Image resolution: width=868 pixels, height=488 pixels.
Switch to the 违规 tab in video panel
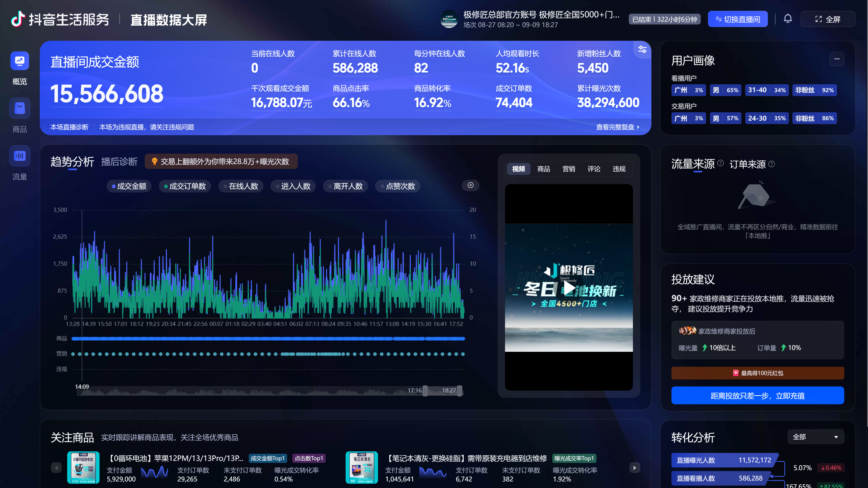pyautogui.click(x=619, y=169)
